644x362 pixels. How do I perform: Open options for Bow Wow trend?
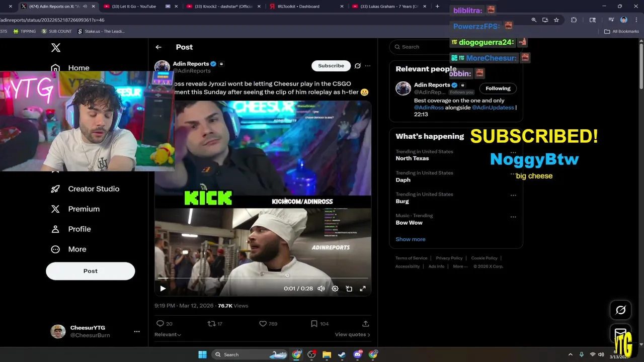tap(513, 217)
